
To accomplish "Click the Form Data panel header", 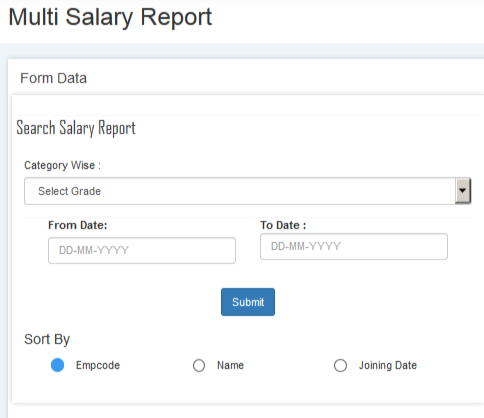I will (x=53, y=78).
